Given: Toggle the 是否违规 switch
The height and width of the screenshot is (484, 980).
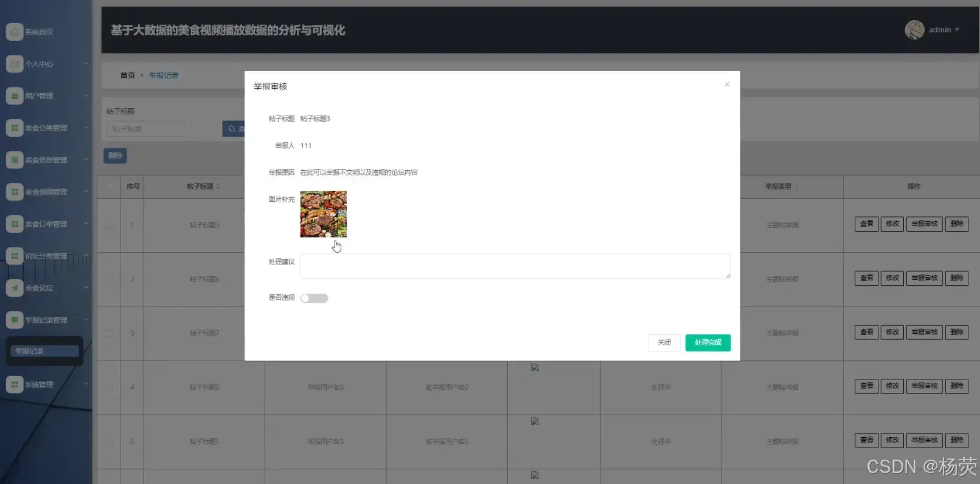Looking at the screenshot, I should point(314,298).
